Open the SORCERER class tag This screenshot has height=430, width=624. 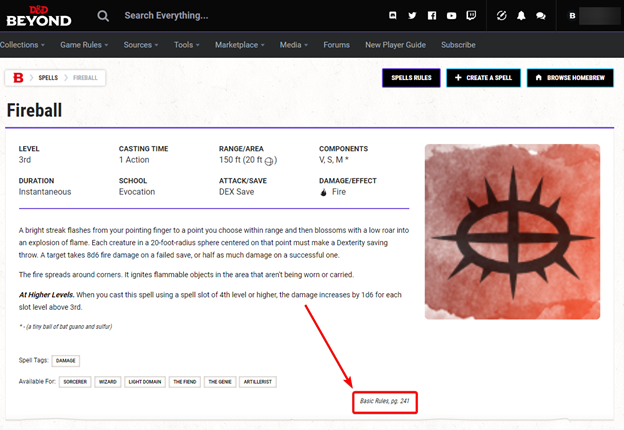coord(75,382)
